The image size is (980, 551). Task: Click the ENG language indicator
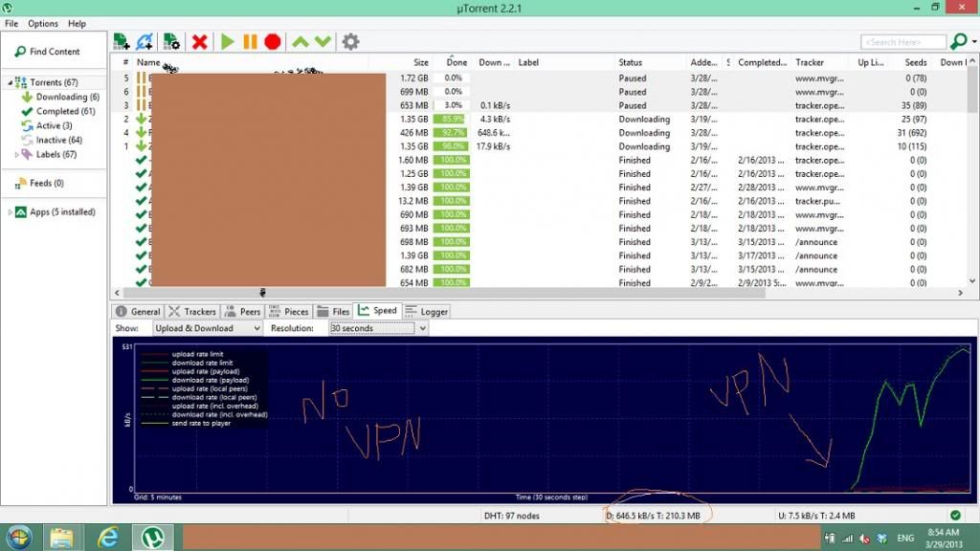[905, 538]
